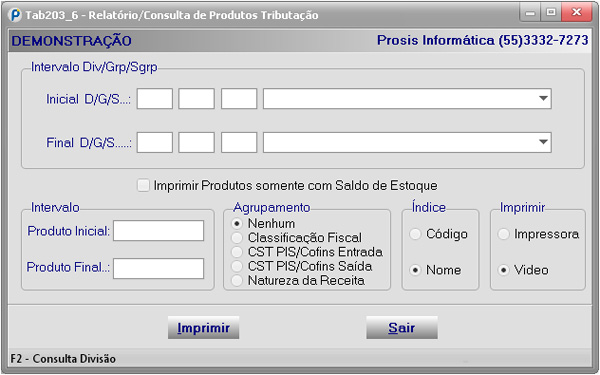Close the Tab203_6 window
Image resolution: width=600 pixels, height=375 pixels.
click(577, 13)
